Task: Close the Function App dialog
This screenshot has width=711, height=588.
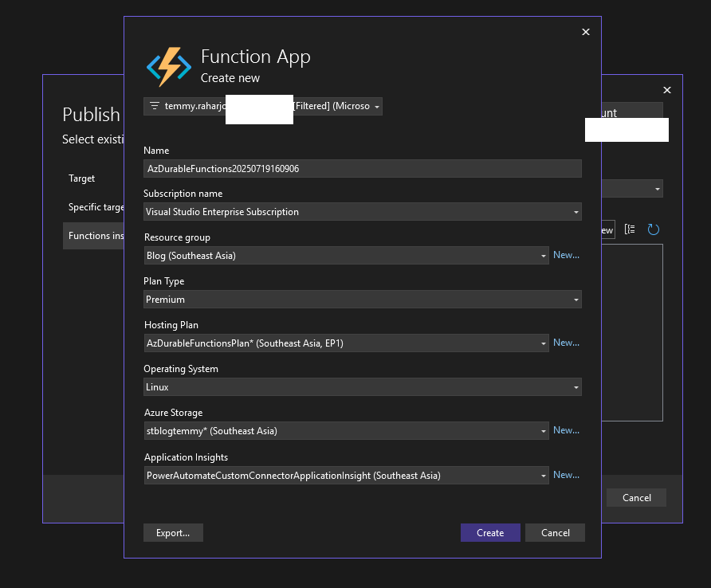Action: [x=585, y=32]
